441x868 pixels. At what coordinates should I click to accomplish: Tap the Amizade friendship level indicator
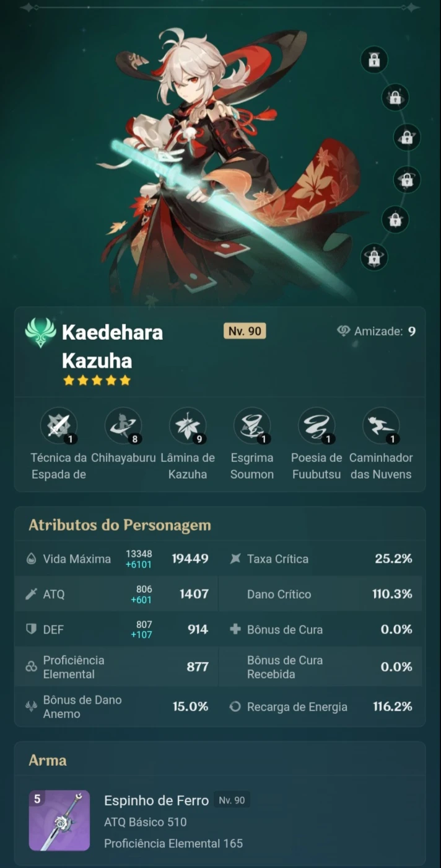tap(376, 331)
